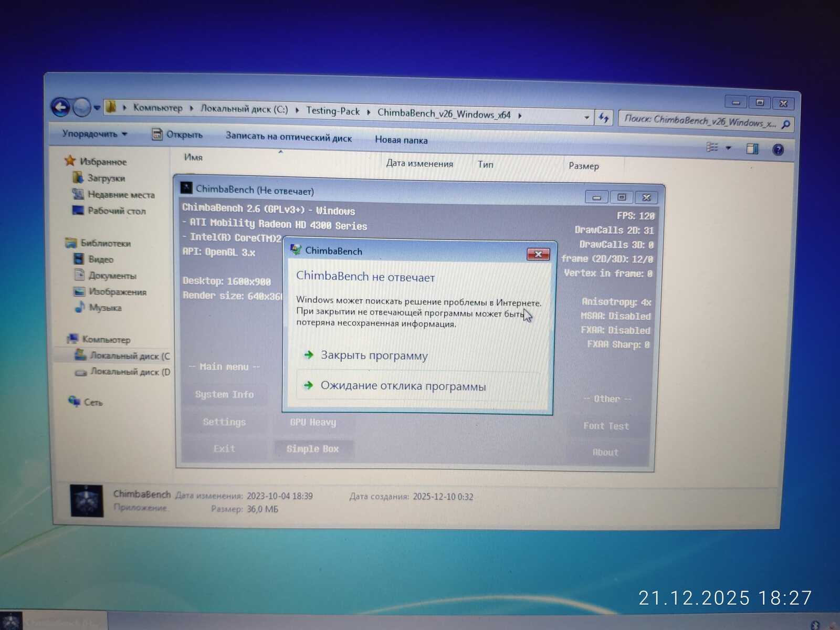Run the Font Test in ChimbaBench
Screen dimensions: 840x630
(x=606, y=426)
